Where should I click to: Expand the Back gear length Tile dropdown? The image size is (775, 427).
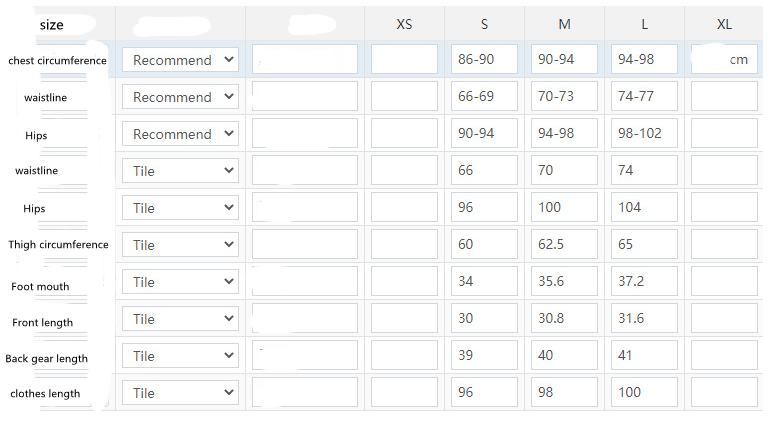click(180, 356)
